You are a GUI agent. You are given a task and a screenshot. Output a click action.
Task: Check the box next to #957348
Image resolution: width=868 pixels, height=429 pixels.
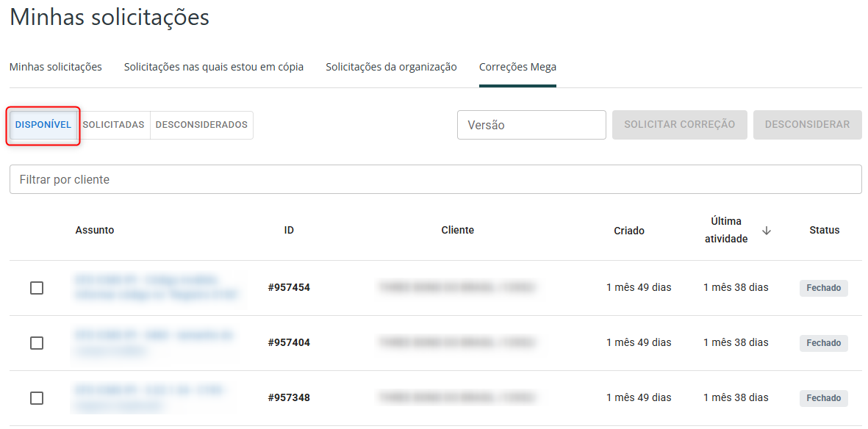37,398
